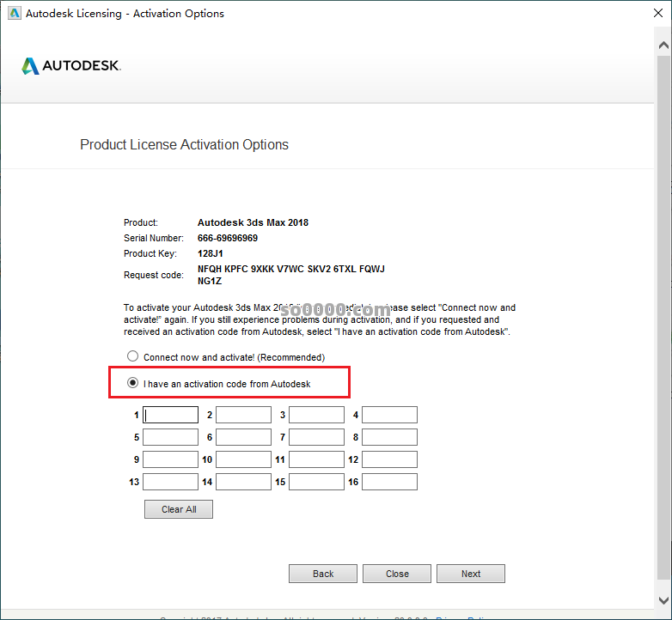672x620 pixels.
Task: Proceed with the Next button
Action: (471, 574)
